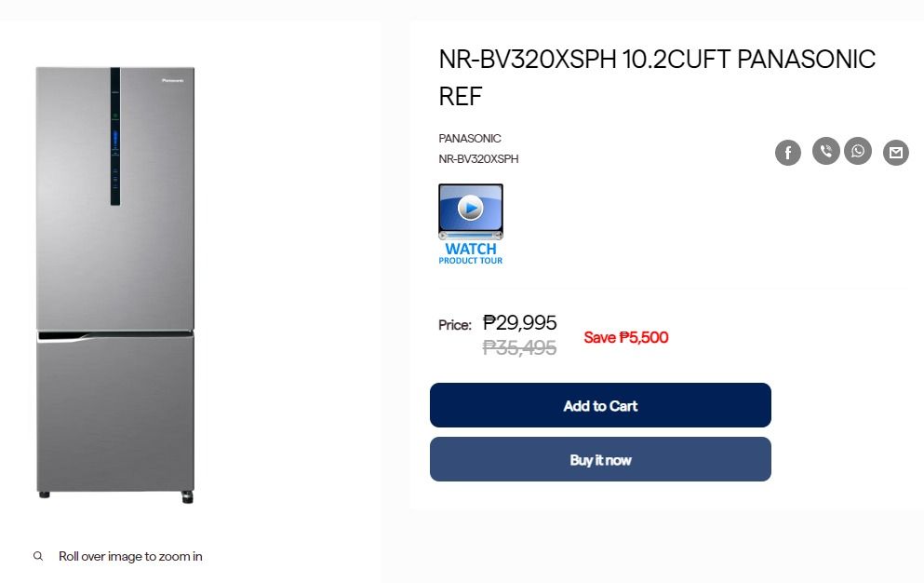Click the Roll over image to zoom text
Image resolution: width=924 pixels, height=583 pixels.
coord(130,556)
